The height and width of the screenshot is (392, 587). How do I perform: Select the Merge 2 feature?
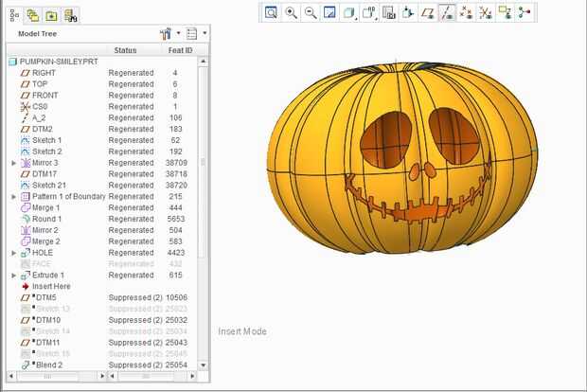[45, 241]
